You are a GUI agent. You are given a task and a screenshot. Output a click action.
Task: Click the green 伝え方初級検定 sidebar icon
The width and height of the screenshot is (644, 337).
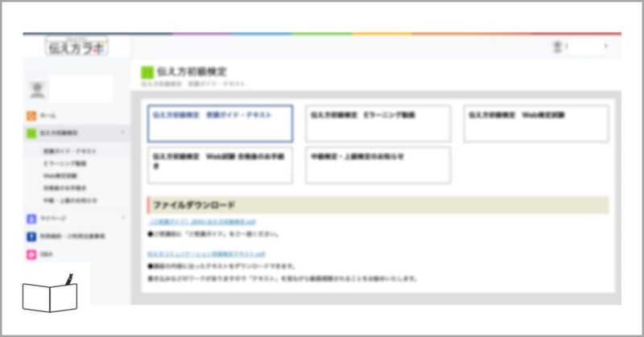31,133
